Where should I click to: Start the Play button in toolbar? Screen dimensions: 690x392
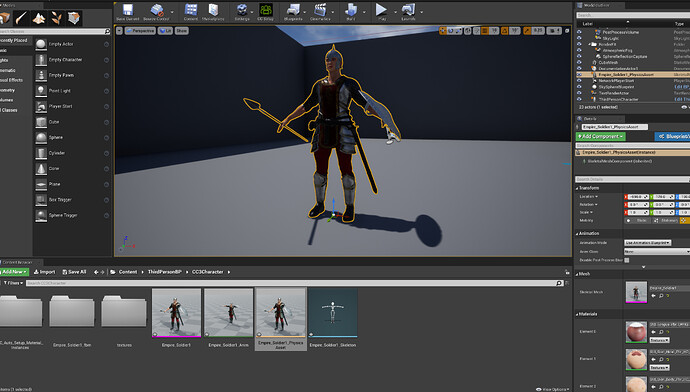382,12
